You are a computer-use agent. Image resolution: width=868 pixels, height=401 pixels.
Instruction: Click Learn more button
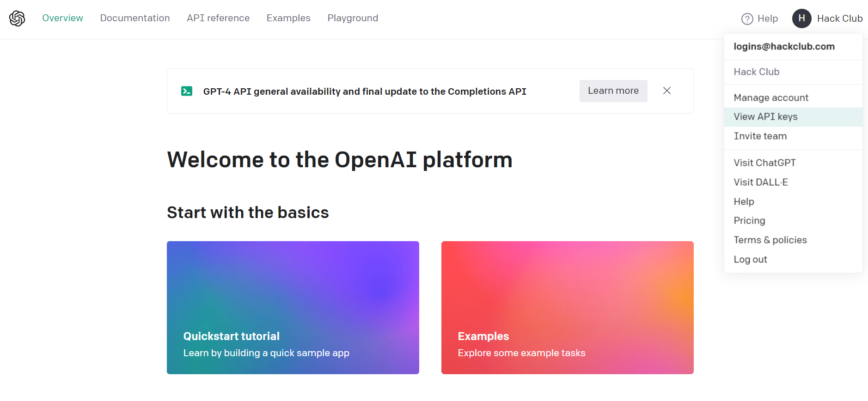tap(613, 91)
